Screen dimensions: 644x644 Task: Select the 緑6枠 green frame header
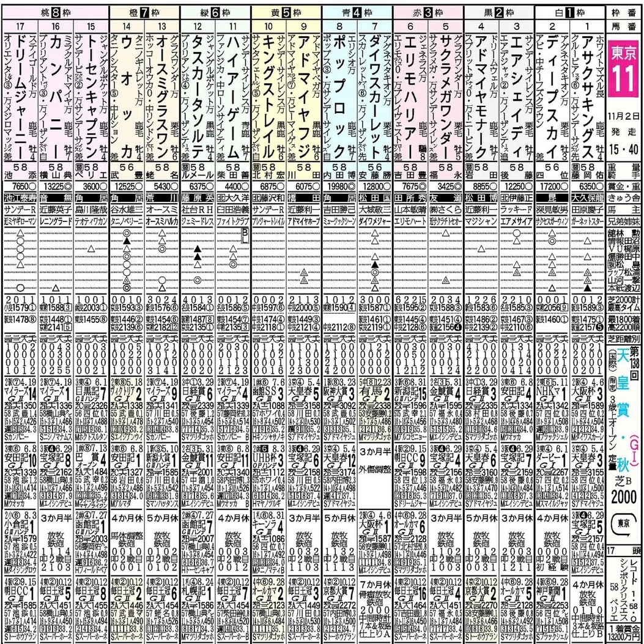pos(215,13)
